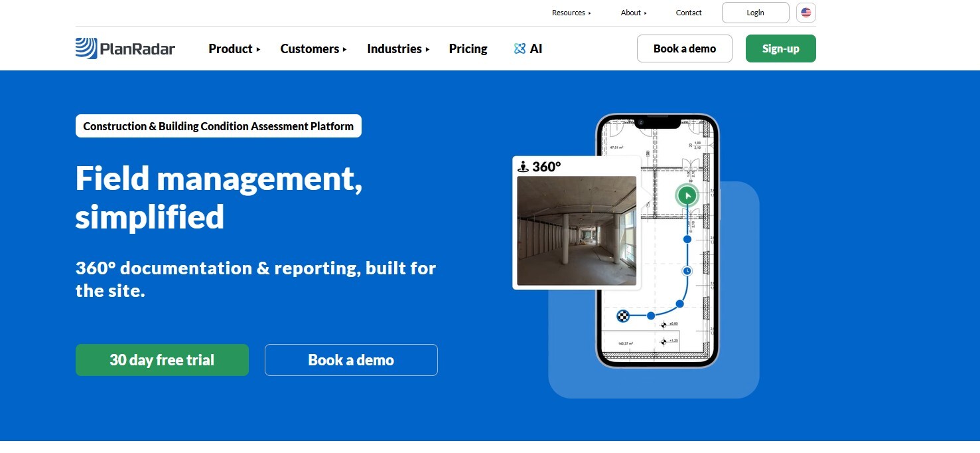The width and height of the screenshot is (980, 453).
Task: Open the 360° site photo thumbnail
Action: pos(577,230)
